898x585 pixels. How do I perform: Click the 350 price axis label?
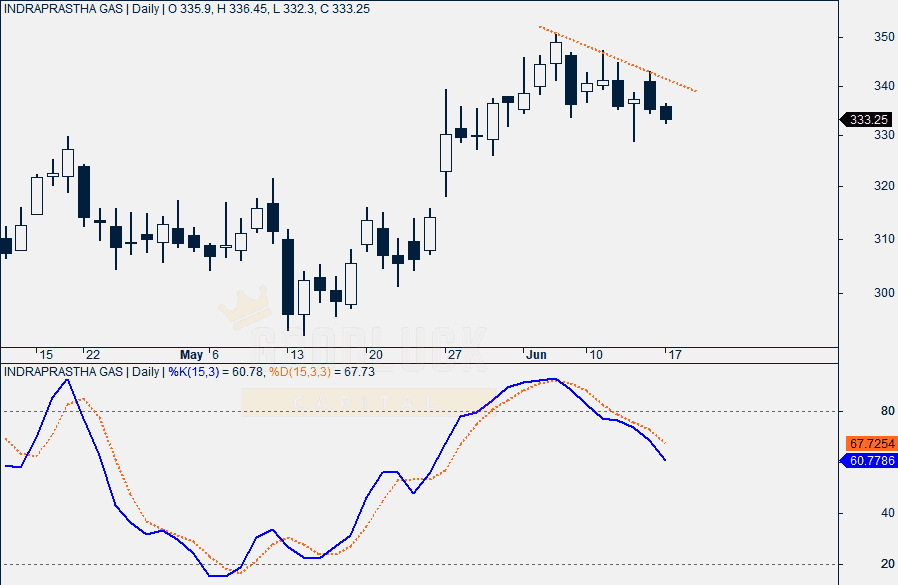(x=884, y=37)
